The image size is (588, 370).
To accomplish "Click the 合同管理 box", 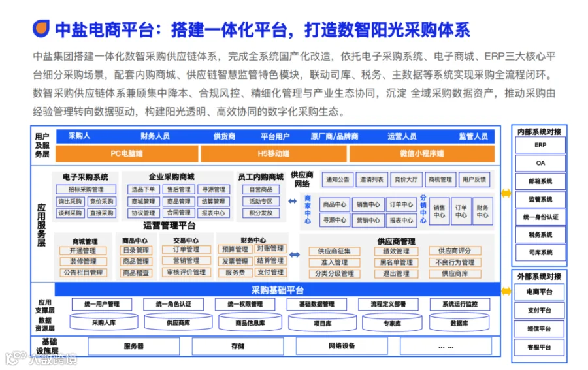I will [179, 213].
